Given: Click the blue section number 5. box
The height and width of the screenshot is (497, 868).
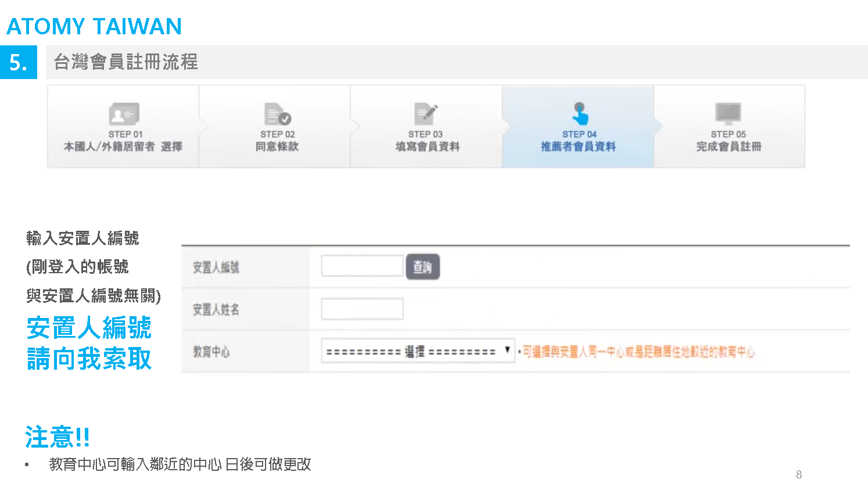Looking at the screenshot, I should [19, 62].
